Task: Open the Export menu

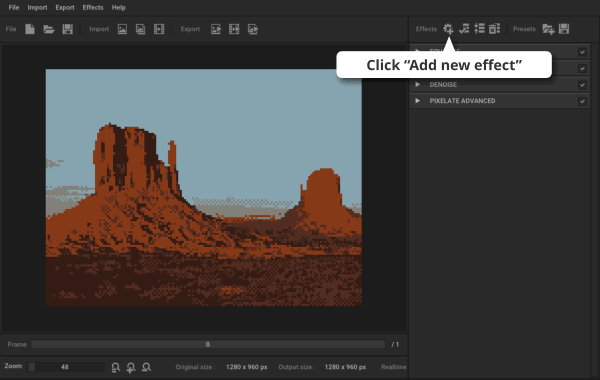Action: [65, 7]
